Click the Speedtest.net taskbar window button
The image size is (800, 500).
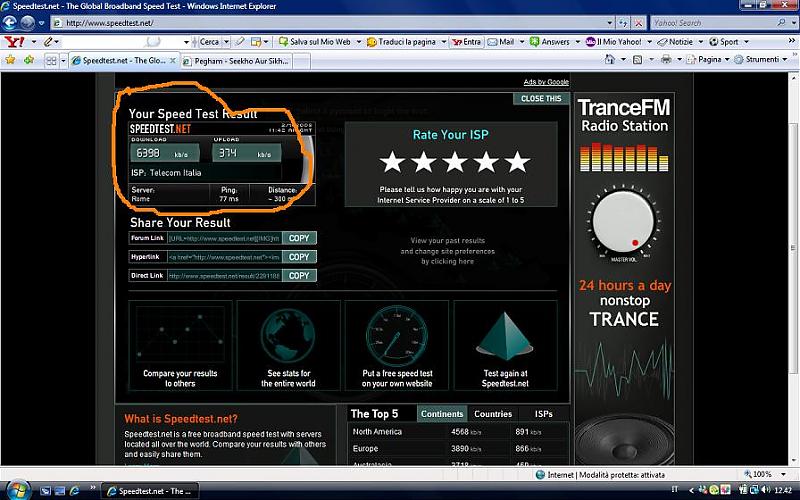coord(150,491)
